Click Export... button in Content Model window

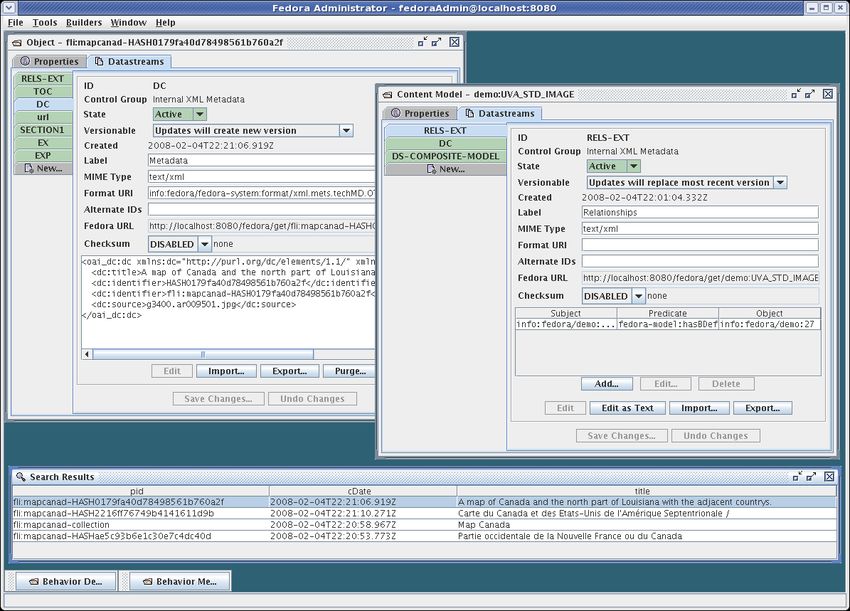click(762, 408)
